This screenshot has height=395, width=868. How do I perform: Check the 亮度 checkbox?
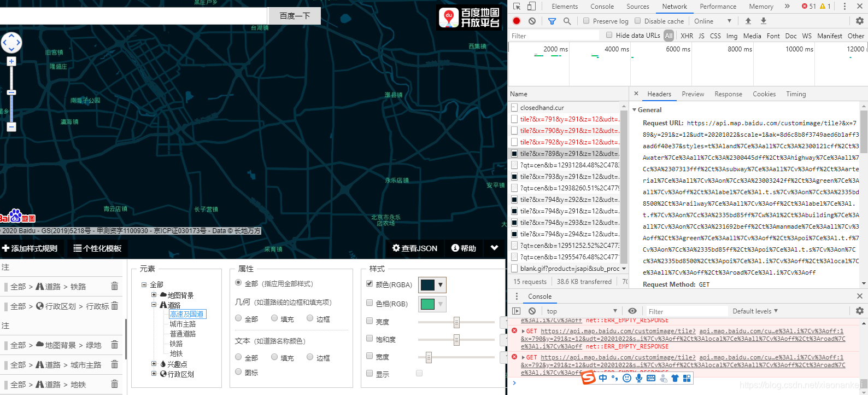[x=370, y=321]
